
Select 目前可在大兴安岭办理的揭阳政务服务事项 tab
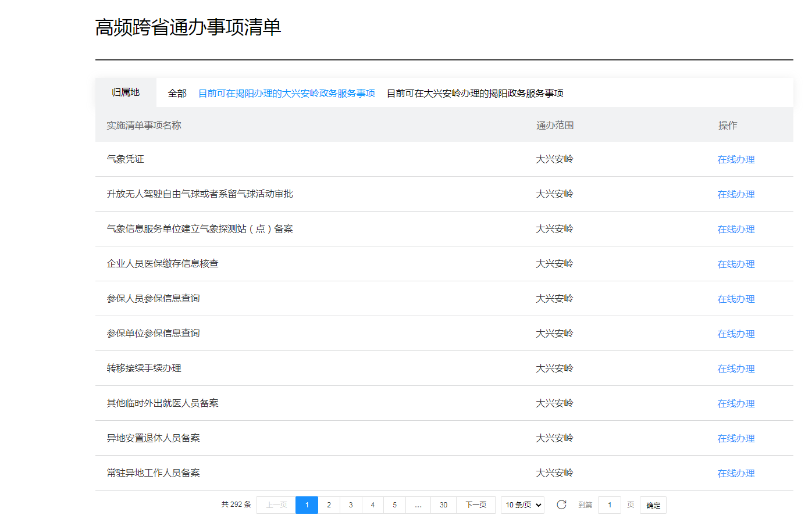[475, 93]
